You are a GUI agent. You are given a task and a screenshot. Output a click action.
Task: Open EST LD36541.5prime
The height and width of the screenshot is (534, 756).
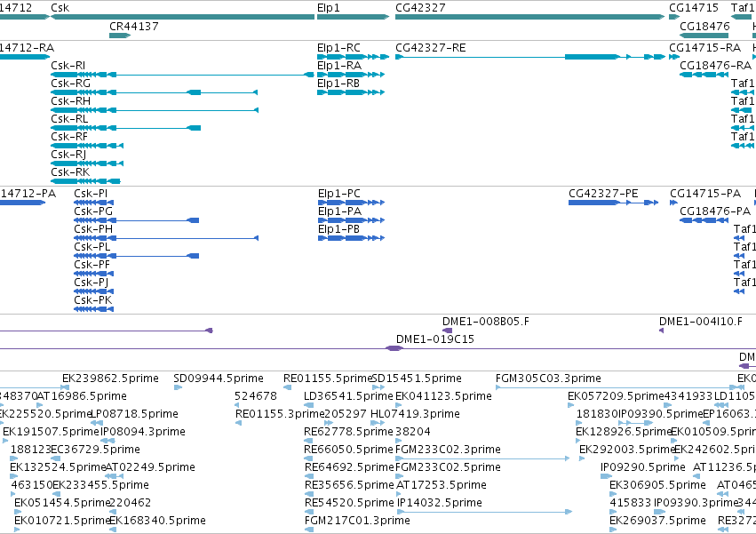coord(348,396)
